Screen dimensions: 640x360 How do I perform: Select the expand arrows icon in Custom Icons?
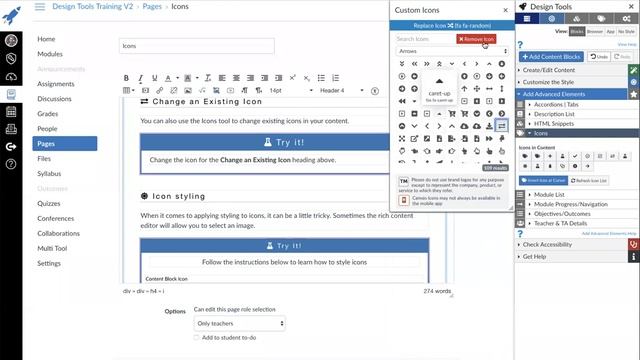coord(402,139)
